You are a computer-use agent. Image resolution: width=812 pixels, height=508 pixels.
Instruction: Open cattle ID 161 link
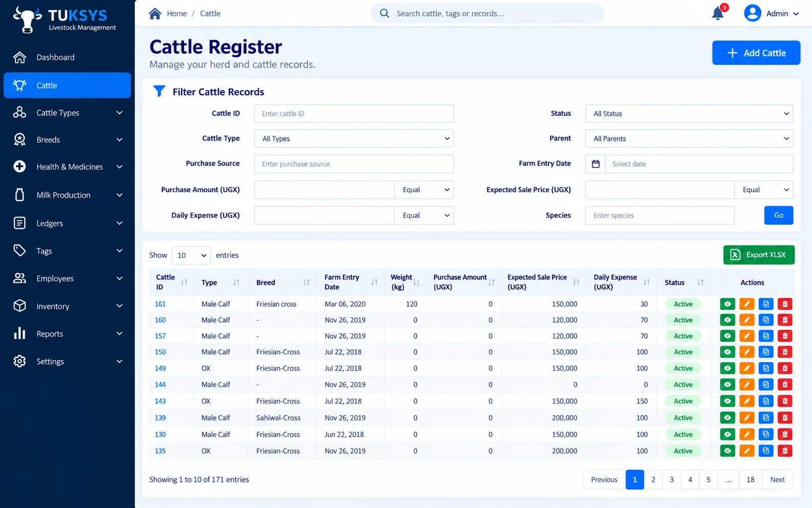[x=160, y=304]
